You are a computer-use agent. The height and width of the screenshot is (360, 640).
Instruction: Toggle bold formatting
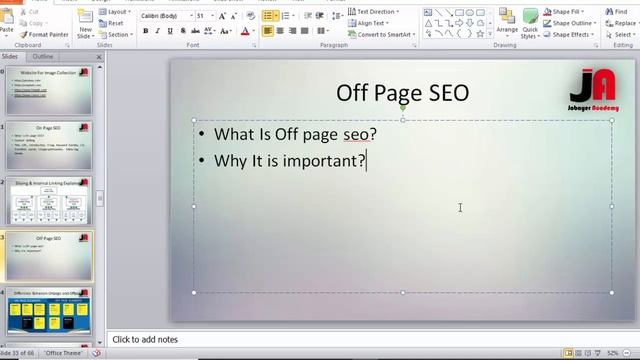pyautogui.click(x=145, y=31)
